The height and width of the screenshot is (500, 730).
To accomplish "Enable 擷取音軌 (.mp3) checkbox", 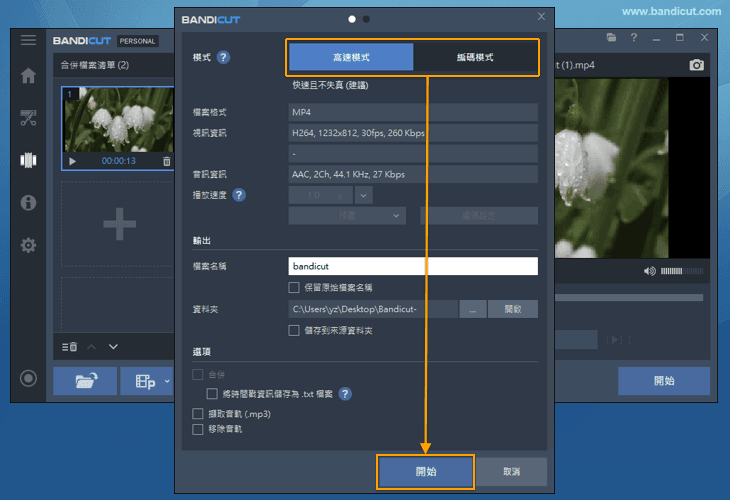I will (198, 413).
